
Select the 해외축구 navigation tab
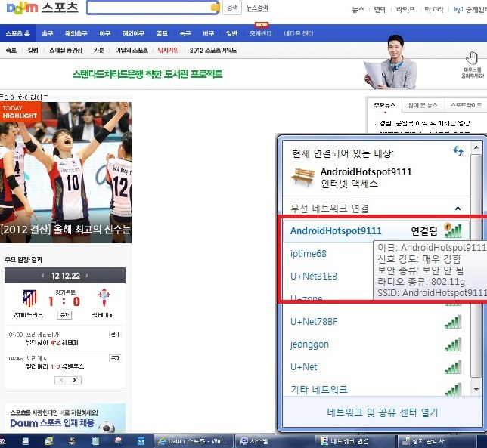[76, 33]
